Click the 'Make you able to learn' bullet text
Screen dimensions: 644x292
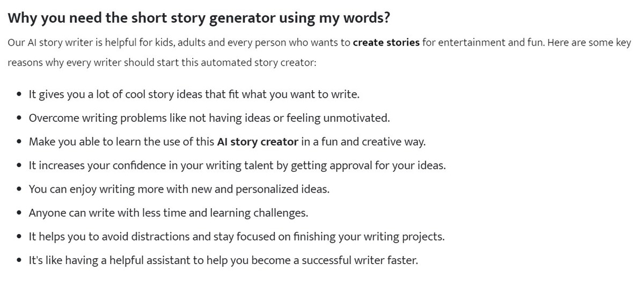pos(227,142)
